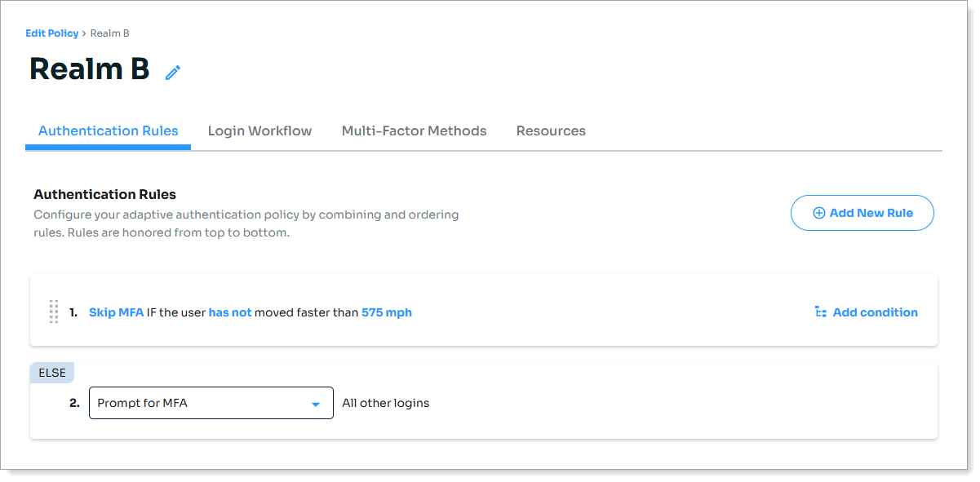This screenshot has height=482, width=980.
Task: Click the Skip MFA action link
Action: [x=116, y=312]
